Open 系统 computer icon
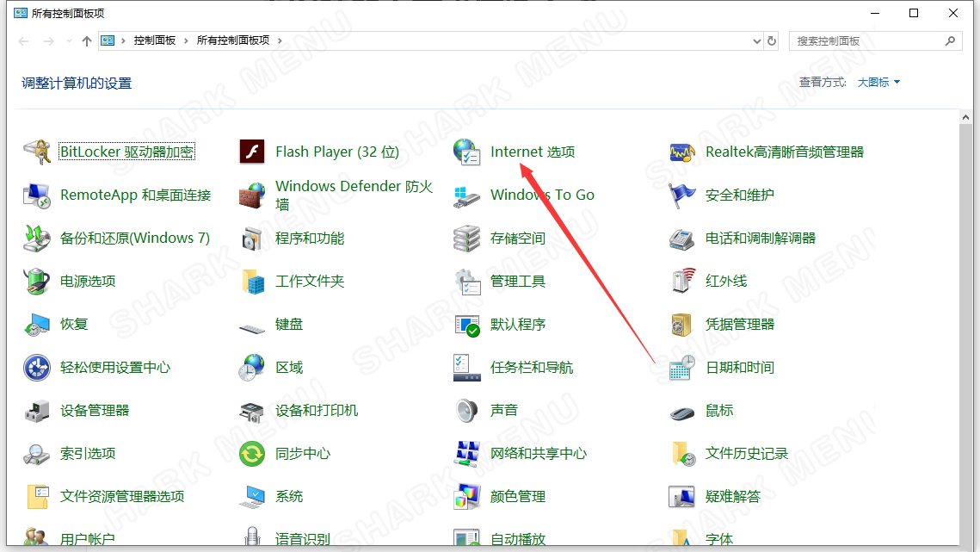The image size is (980, 552). tap(252, 498)
